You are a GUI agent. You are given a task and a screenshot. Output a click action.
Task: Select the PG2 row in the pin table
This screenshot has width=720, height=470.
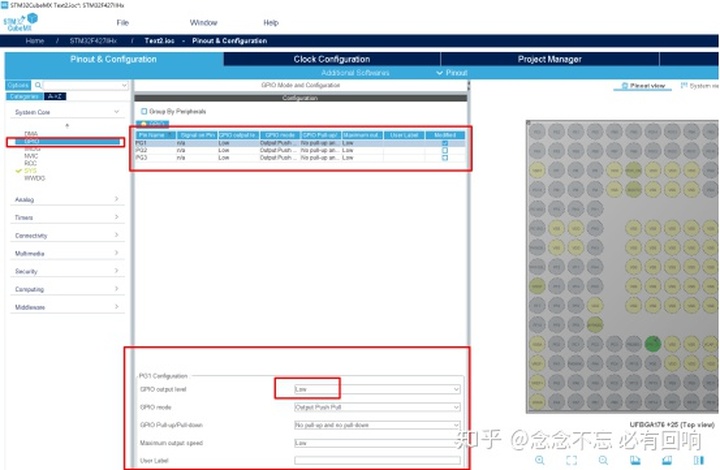[300, 151]
